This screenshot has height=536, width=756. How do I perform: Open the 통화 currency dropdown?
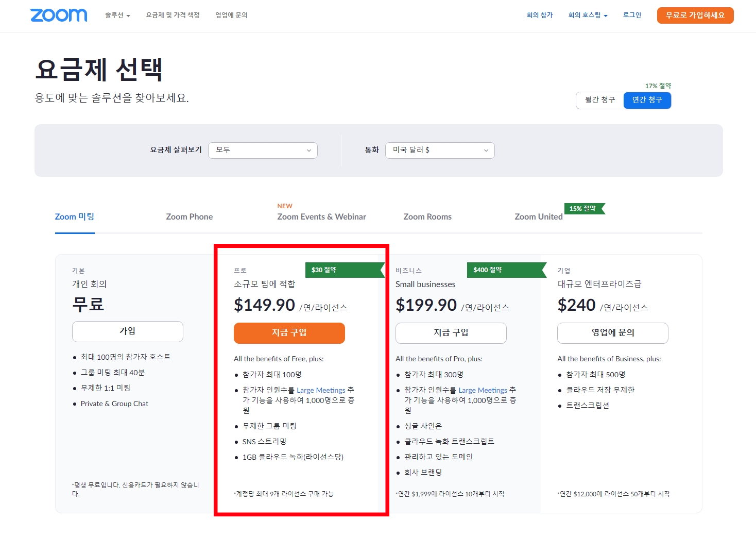coord(440,150)
